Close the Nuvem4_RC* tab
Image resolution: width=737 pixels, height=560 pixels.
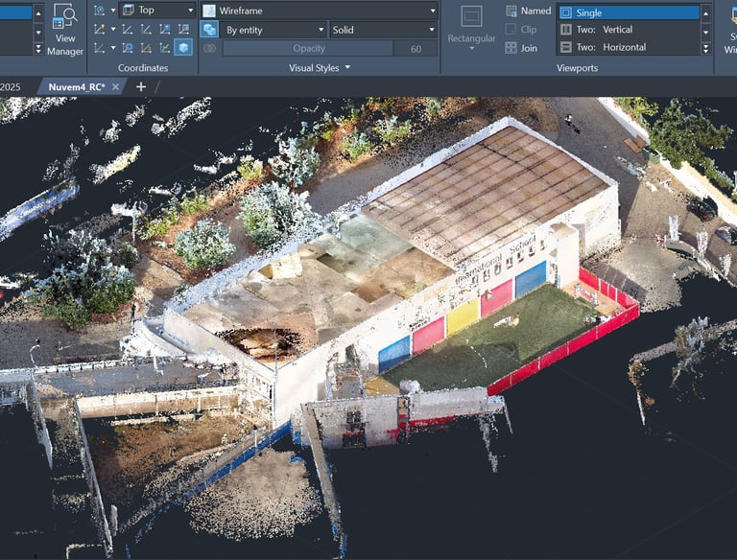116,86
